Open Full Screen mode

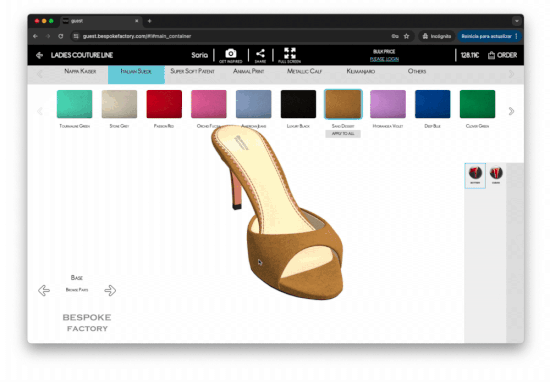pyautogui.click(x=290, y=53)
